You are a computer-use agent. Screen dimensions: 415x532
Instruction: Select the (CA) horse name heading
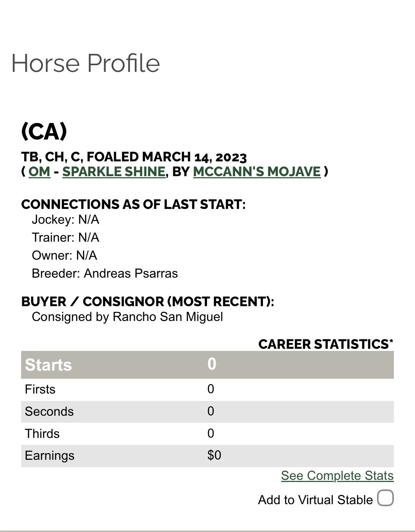tap(44, 131)
